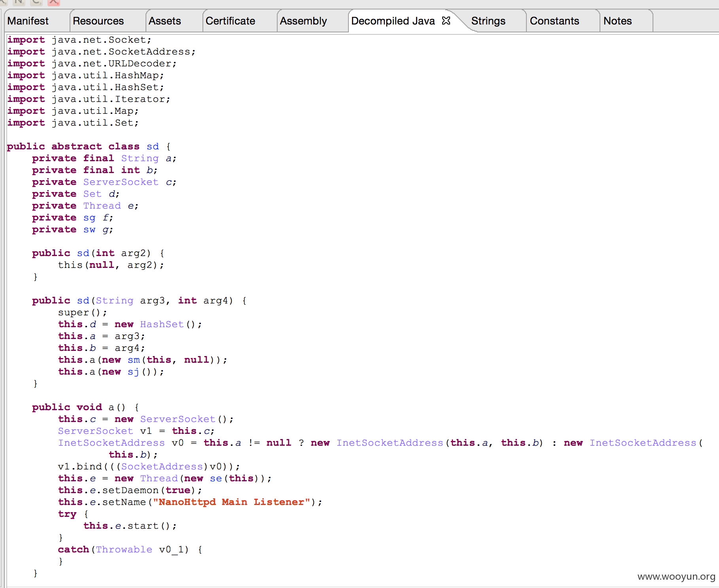719x588 pixels.
Task: Click sg type in field f declaration
Action: tap(89, 218)
